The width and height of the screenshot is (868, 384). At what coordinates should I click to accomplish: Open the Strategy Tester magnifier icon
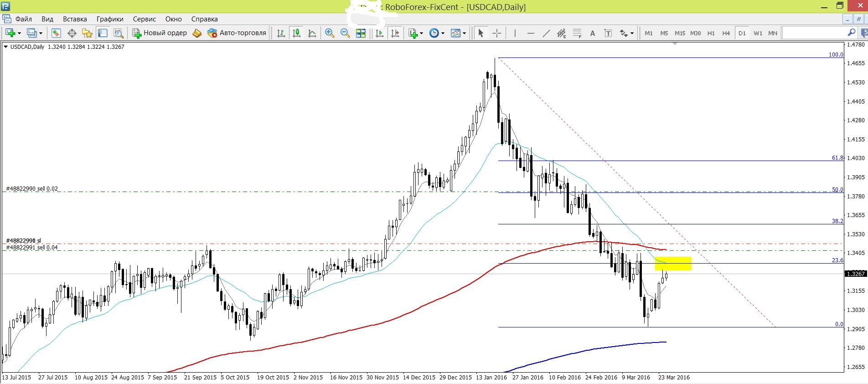[x=119, y=33]
